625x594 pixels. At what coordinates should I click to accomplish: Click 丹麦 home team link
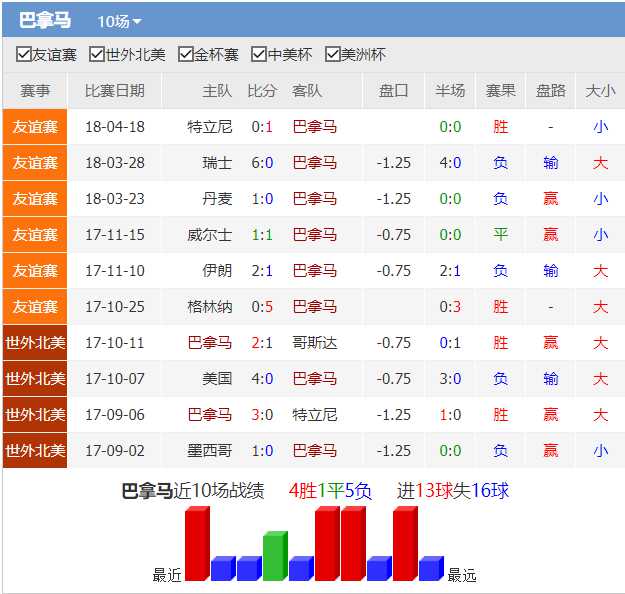(217, 199)
